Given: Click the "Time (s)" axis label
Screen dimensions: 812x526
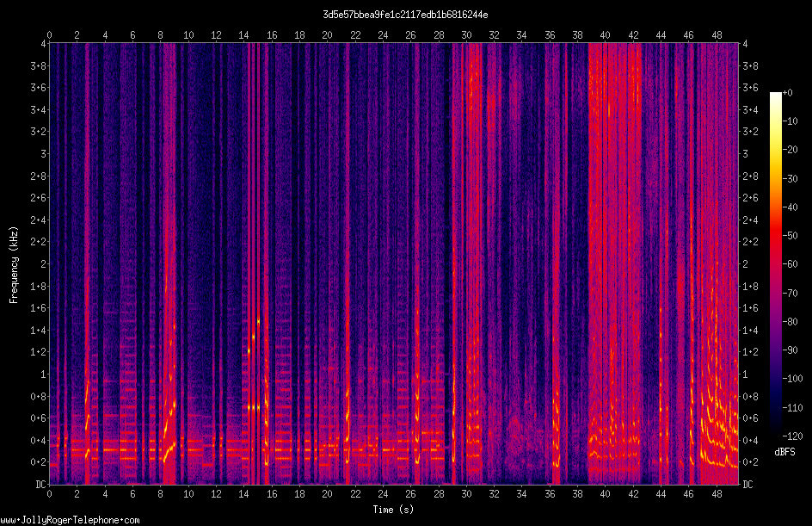Looking at the screenshot, I should point(393,510).
